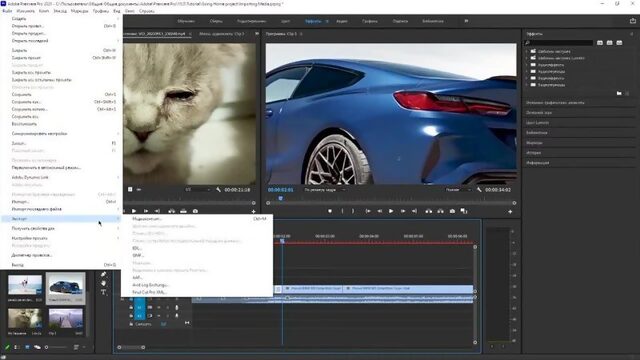Image resolution: width=640 pixels, height=360 pixels.
Task: Switch to the Цвет workspace tab
Action: tap(285, 21)
